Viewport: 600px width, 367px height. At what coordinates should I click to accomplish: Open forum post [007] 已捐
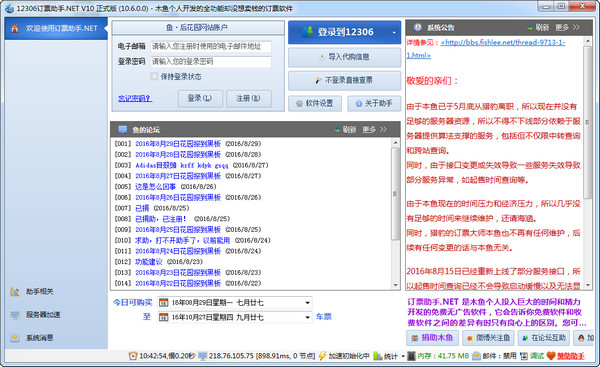(142, 208)
